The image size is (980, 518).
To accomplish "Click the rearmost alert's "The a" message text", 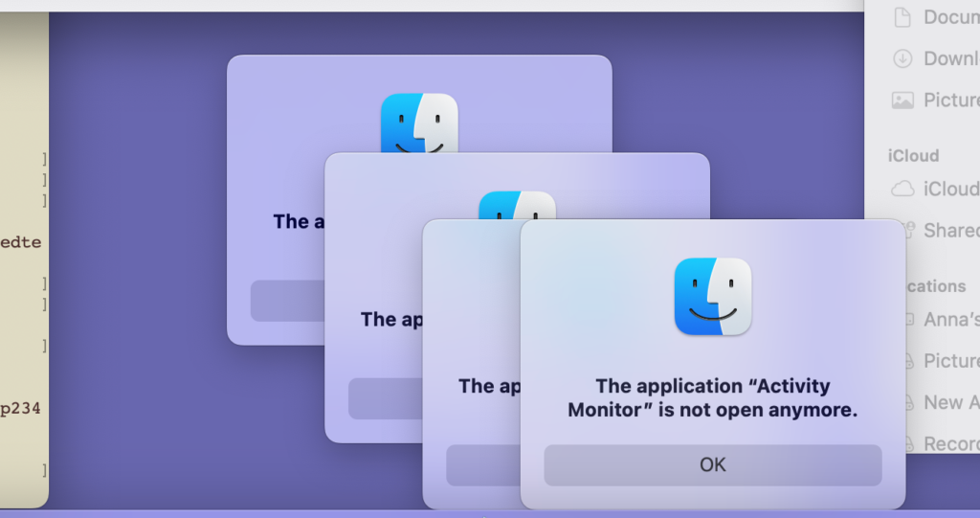I will pos(299,221).
